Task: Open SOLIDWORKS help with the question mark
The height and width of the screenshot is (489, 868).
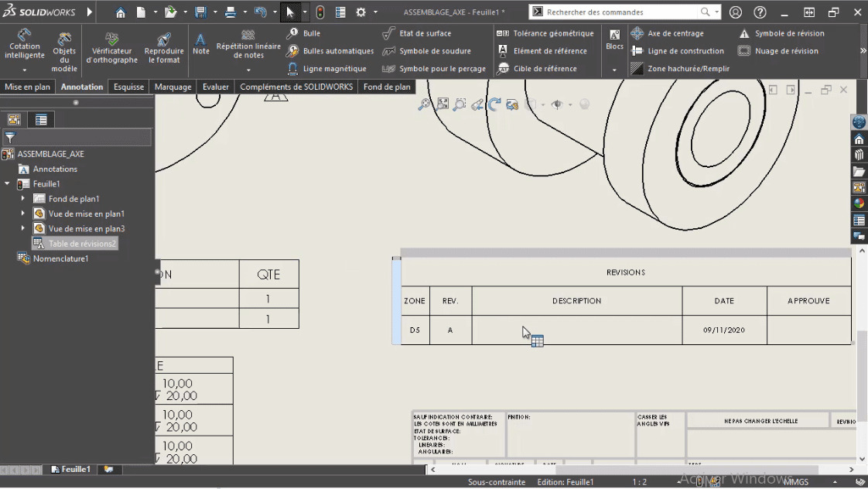Action: pyautogui.click(x=760, y=12)
